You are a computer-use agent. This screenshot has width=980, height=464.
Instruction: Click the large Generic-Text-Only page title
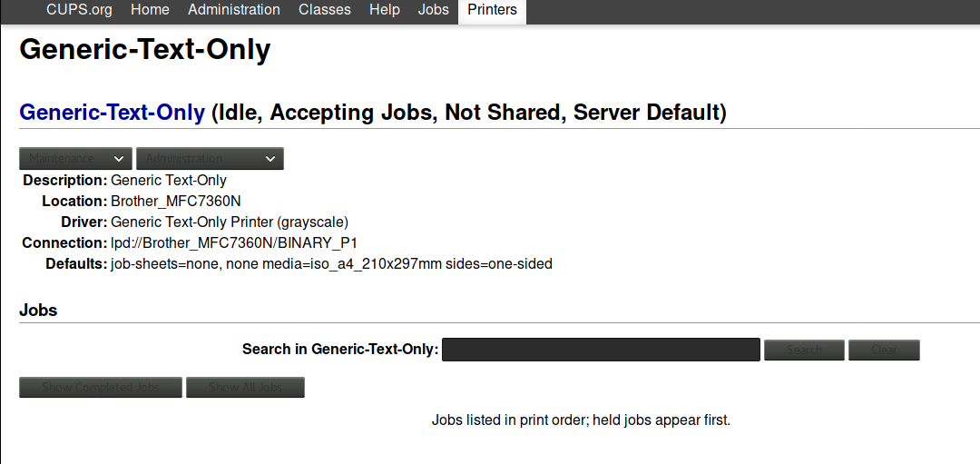[x=145, y=49]
